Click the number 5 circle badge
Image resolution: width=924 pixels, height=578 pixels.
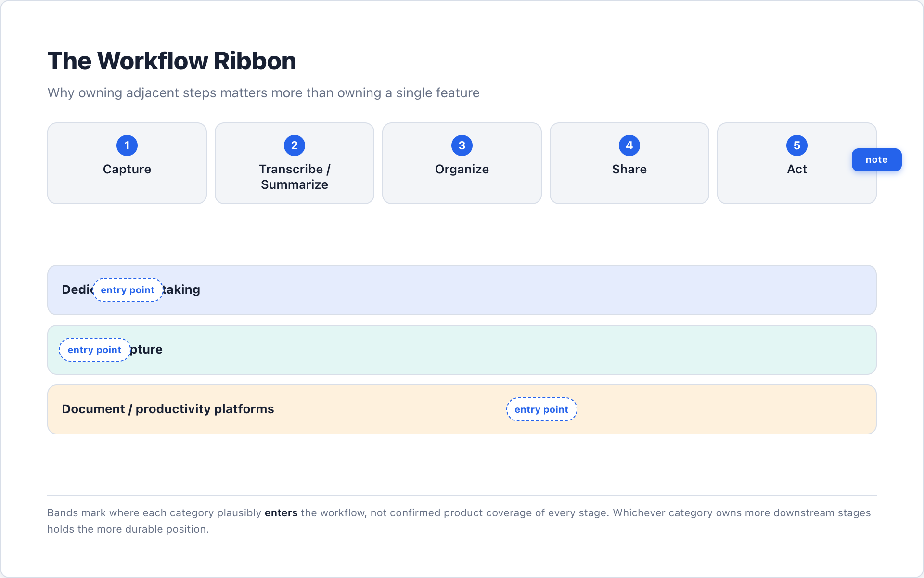click(x=797, y=145)
